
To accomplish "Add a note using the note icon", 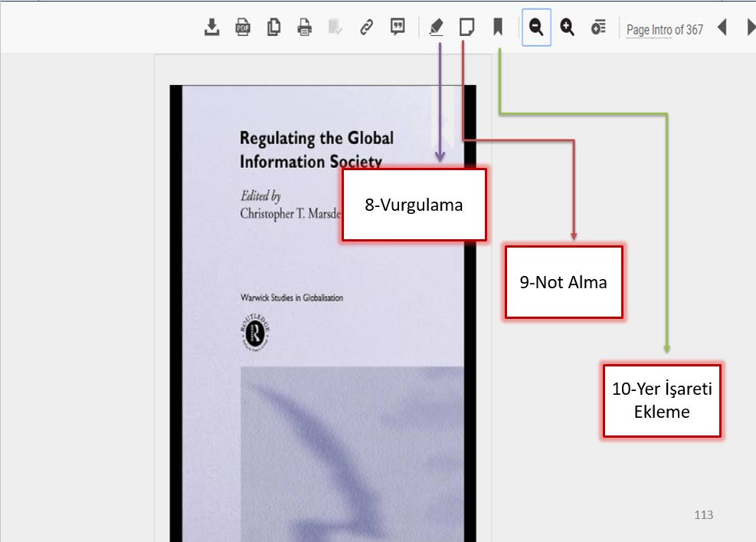I will (x=466, y=27).
